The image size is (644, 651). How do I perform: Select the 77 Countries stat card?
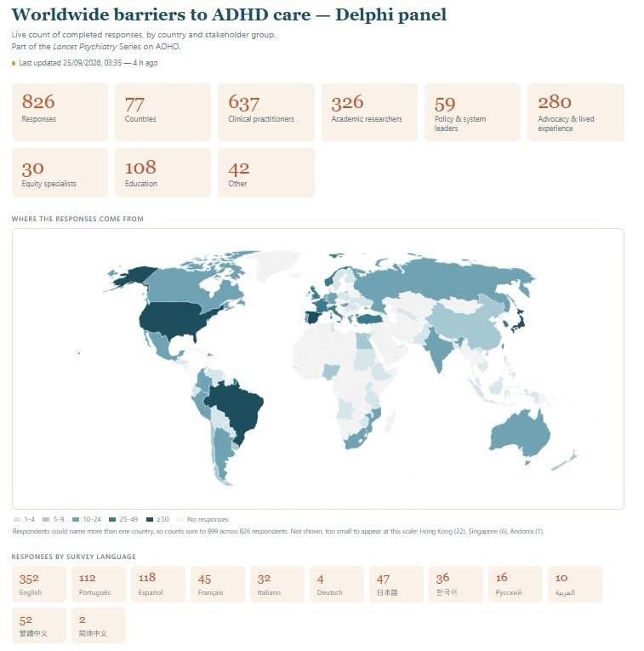(x=162, y=112)
